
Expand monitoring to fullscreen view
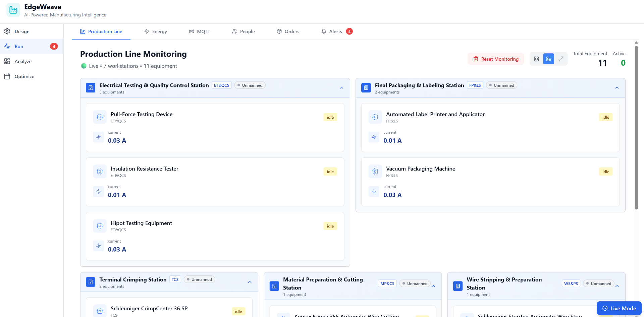pos(561,59)
